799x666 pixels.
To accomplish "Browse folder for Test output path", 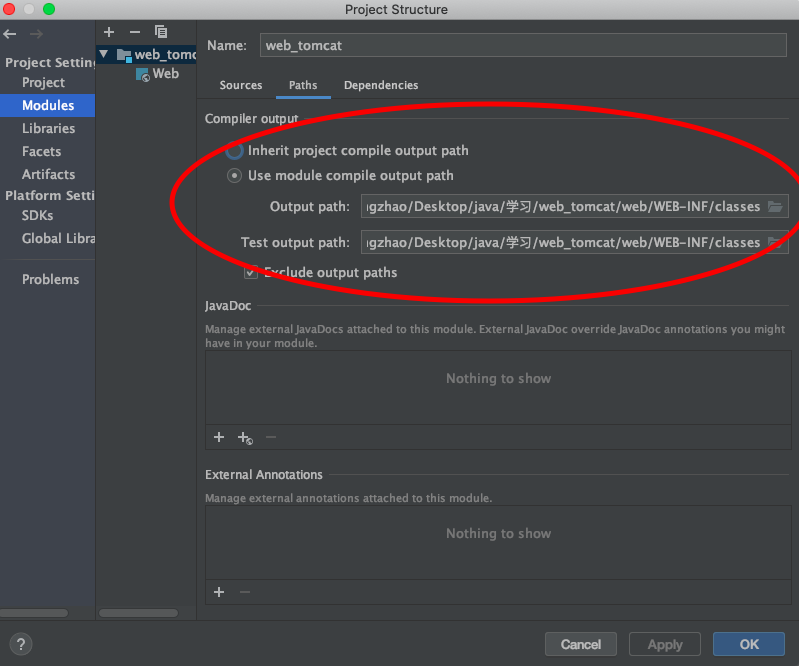I will (775, 242).
